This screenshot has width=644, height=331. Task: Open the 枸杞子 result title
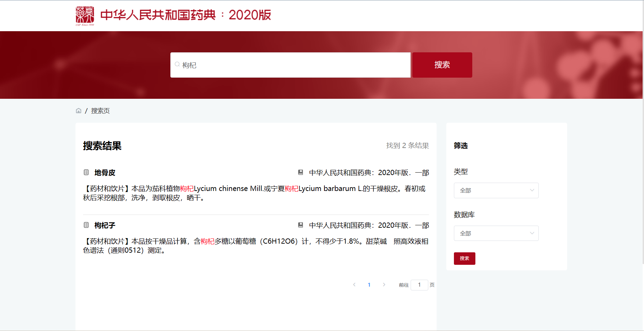point(105,225)
